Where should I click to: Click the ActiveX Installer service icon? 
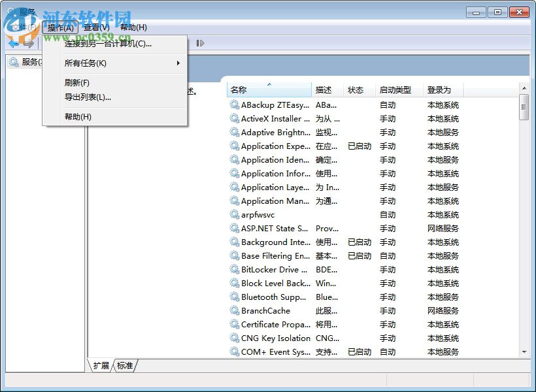pyautogui.click(x=233, y=119)
